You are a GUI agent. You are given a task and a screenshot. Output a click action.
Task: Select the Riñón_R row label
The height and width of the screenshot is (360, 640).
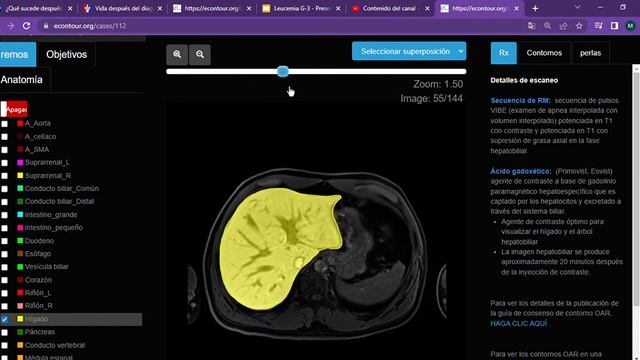[39, 306]
